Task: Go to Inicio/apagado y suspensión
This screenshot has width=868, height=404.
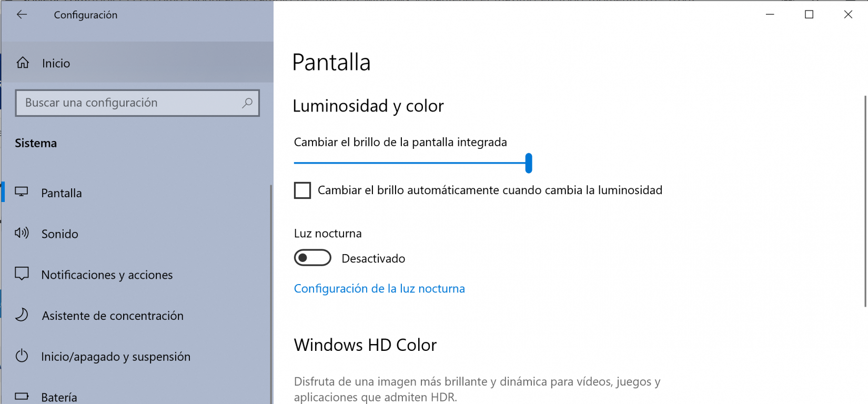Action: click(116, 357)
